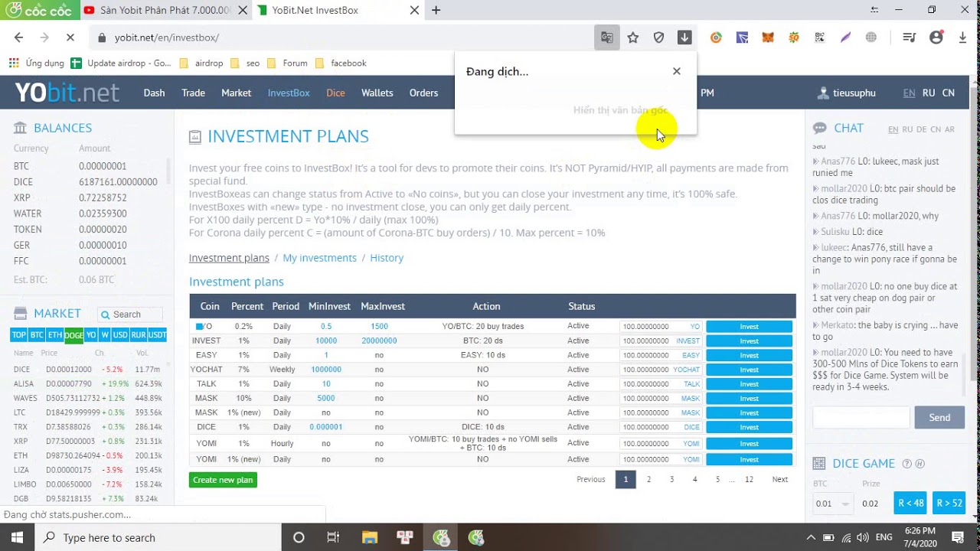Image resolution: width=980 pixels, height=551 pixels.
Task: Click the orange SQ extension icon
Action: 794,37
